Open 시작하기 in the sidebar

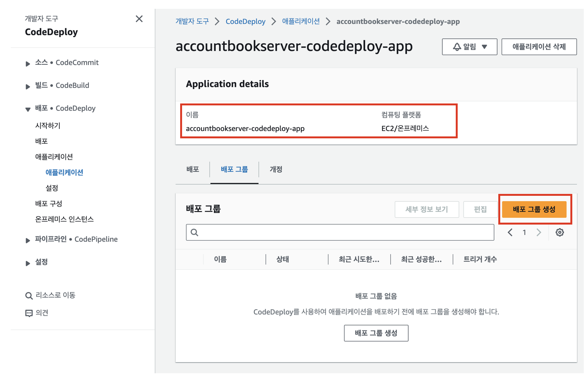click(48, 126)
